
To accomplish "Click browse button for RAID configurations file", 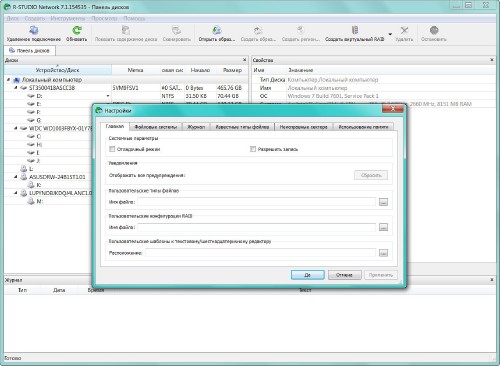I will coord(383,227).
